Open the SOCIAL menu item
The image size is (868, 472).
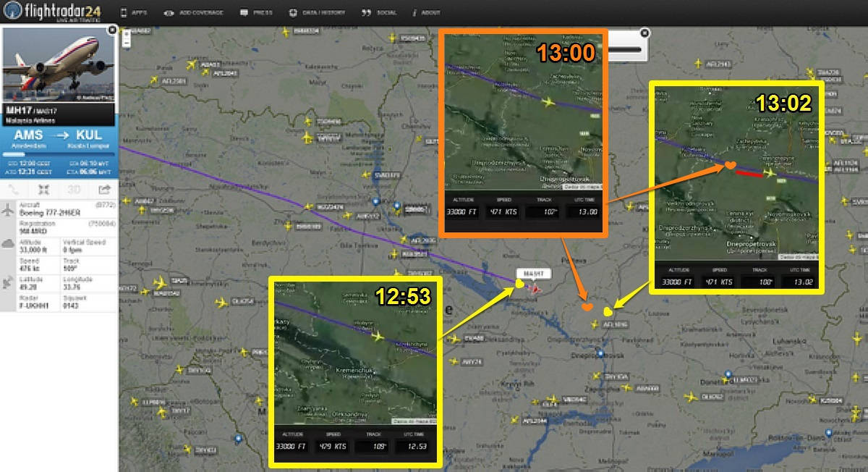pyautogui.click(x=379, y=13)
